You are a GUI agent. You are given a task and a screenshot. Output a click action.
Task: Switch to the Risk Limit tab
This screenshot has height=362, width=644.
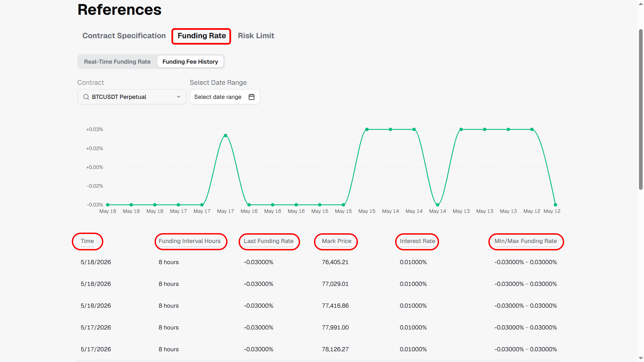click(256, 36)
